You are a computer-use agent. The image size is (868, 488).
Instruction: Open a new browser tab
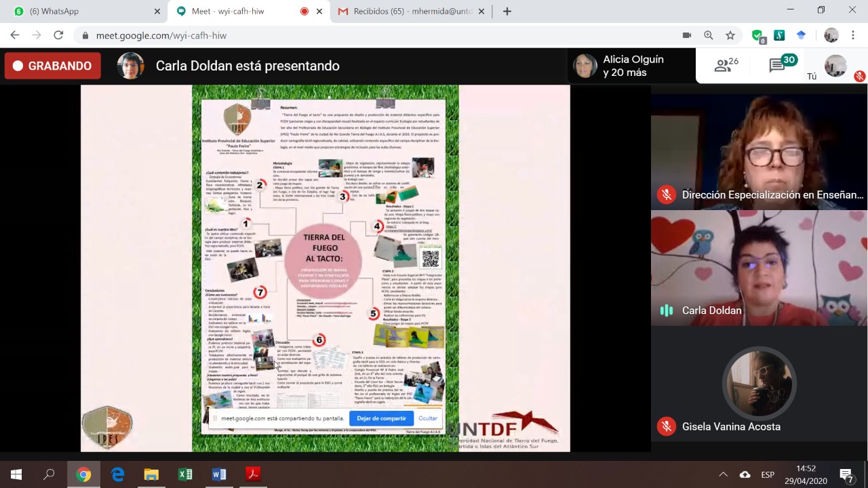point(507,12)
